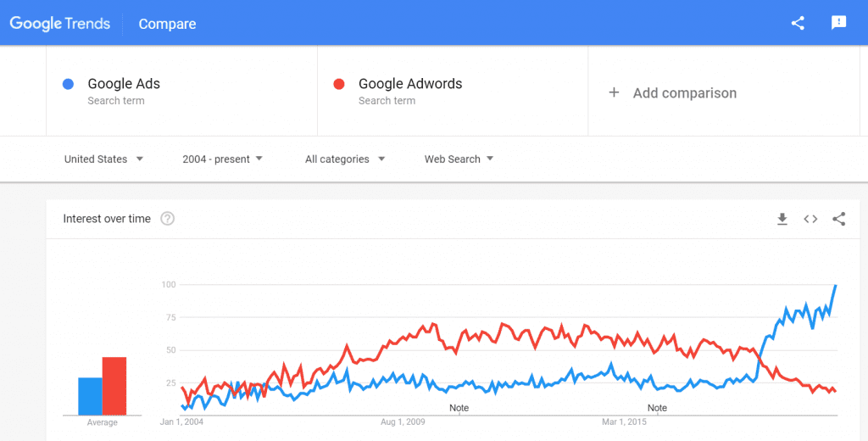Click the plus icon beside Add comparison

pos(614,92)
